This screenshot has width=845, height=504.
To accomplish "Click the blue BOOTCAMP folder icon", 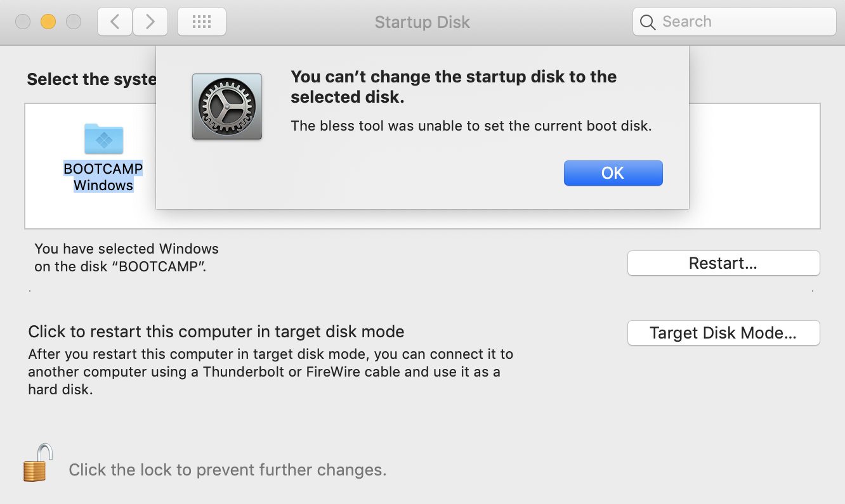I will (x=103, y=139).
